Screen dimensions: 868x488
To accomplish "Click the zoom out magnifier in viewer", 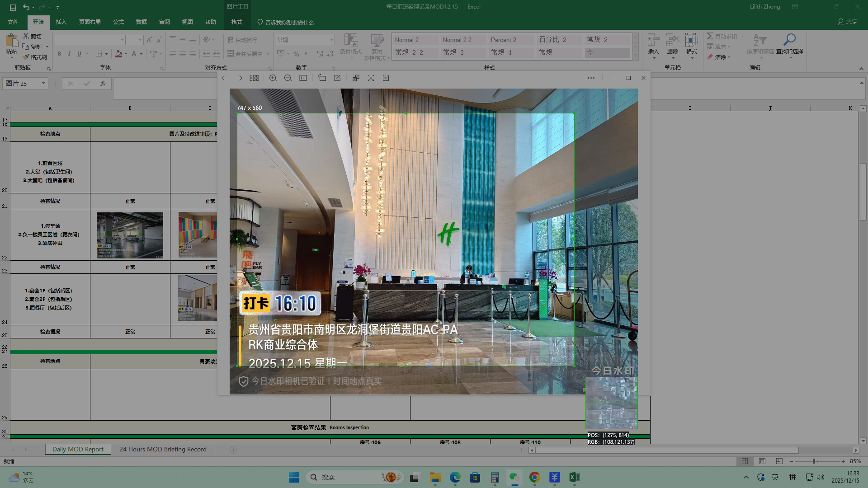I will tap(288, 78).
